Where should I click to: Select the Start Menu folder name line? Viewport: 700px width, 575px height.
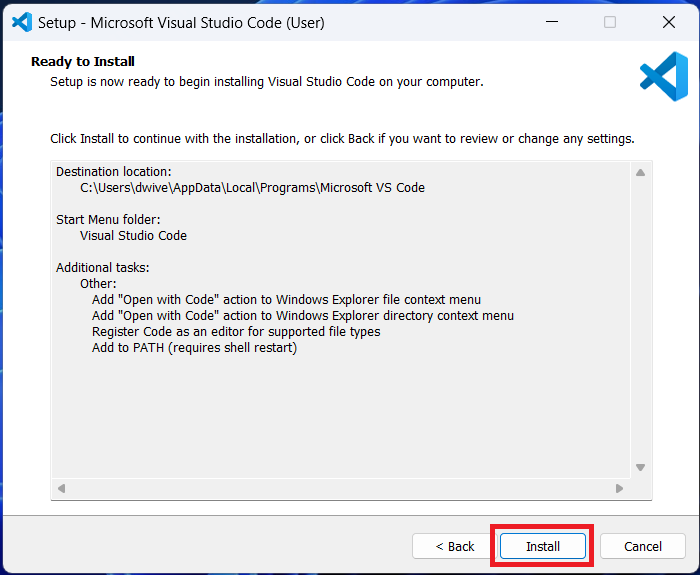tap(133, 236)
